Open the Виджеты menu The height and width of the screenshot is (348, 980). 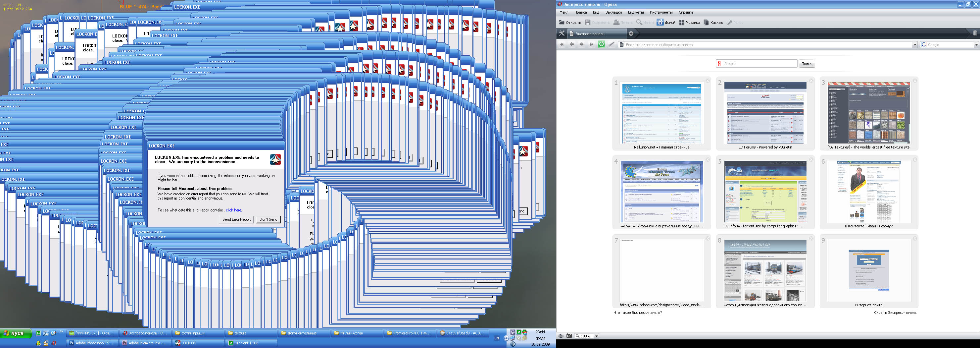[x=636, y=13]
